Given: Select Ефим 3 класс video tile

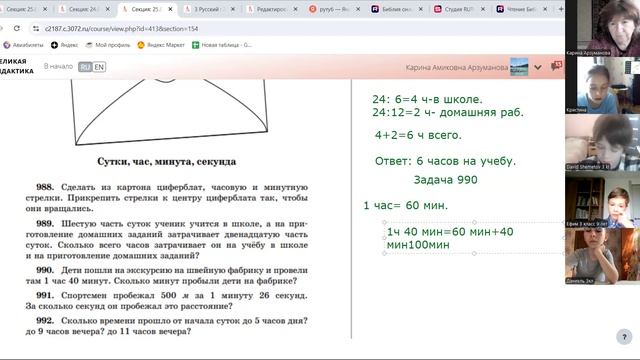Looking at the screenshot, I should [x=602, y=200].
